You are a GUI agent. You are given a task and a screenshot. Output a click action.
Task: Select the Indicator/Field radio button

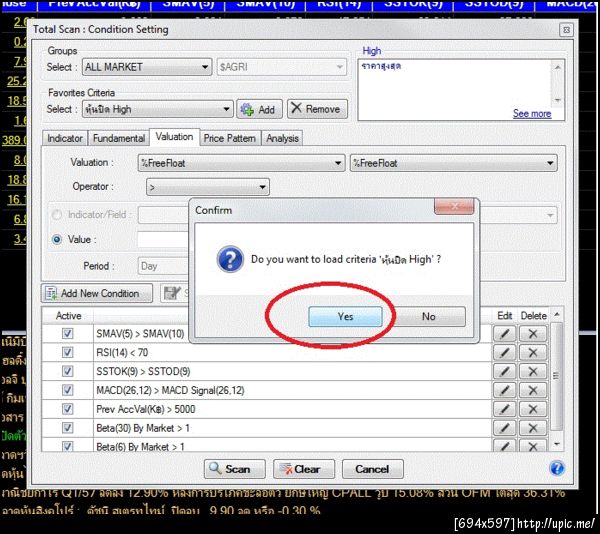click(x=57, y=215)
